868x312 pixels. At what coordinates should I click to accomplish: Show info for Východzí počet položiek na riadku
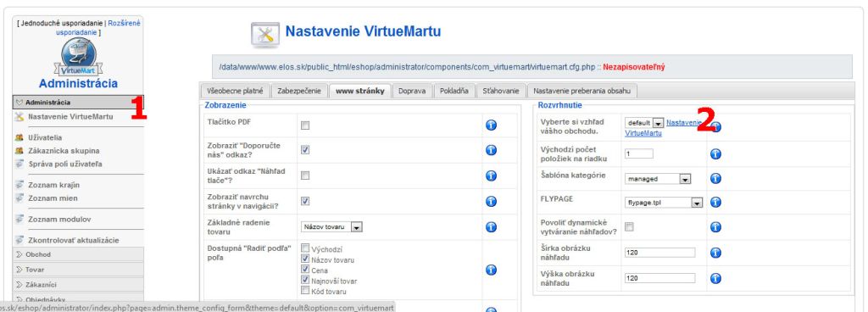[x=715, y=153]
